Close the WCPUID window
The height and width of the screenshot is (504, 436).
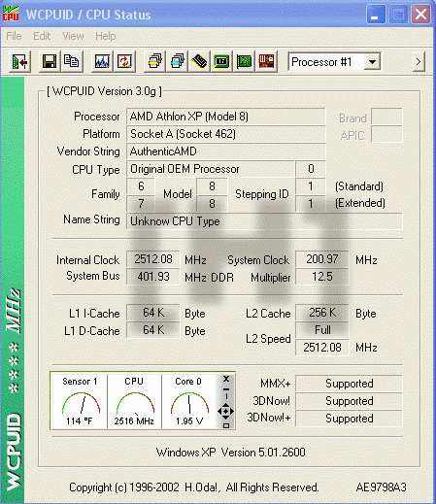pos(420,15)
